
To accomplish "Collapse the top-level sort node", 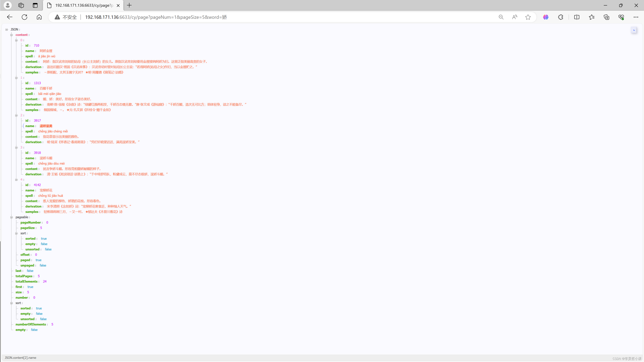I will (x=12, y=303).
